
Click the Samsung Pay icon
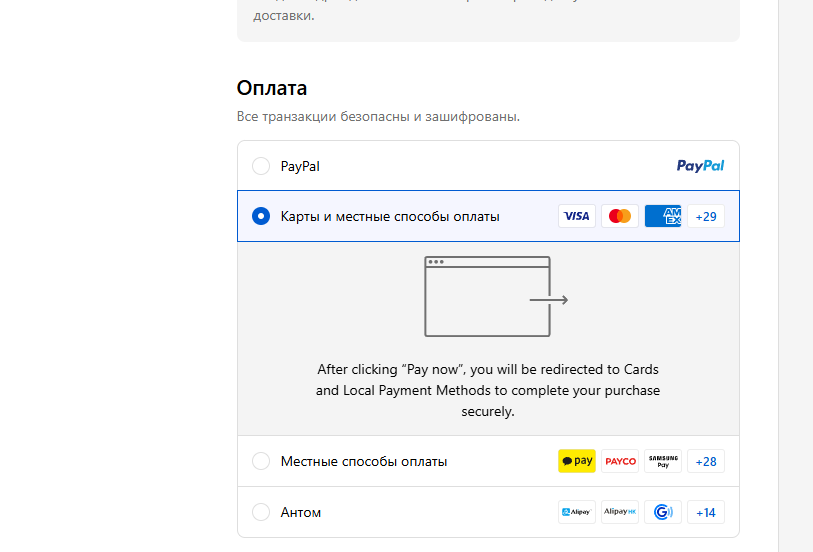(x=663, y=461)
